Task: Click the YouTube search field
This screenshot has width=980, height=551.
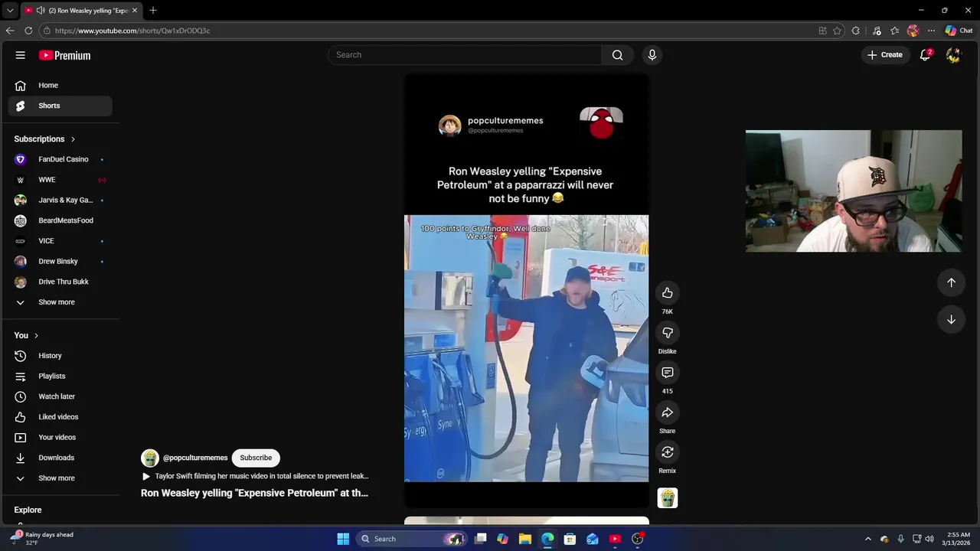Action: pos(465,55)
